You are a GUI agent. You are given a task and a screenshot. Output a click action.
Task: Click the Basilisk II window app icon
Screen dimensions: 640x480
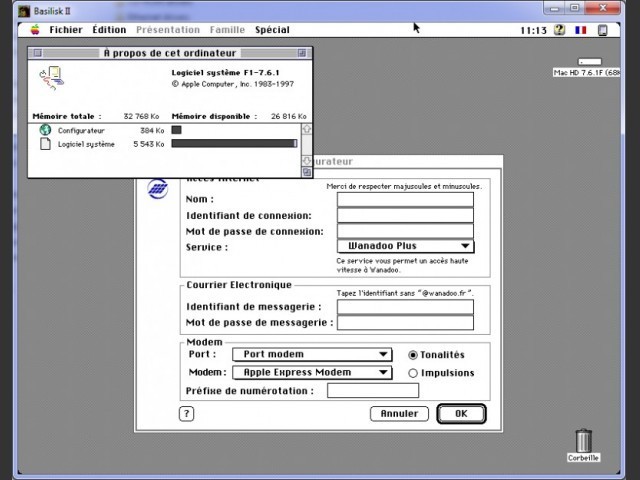pos(24,11)
